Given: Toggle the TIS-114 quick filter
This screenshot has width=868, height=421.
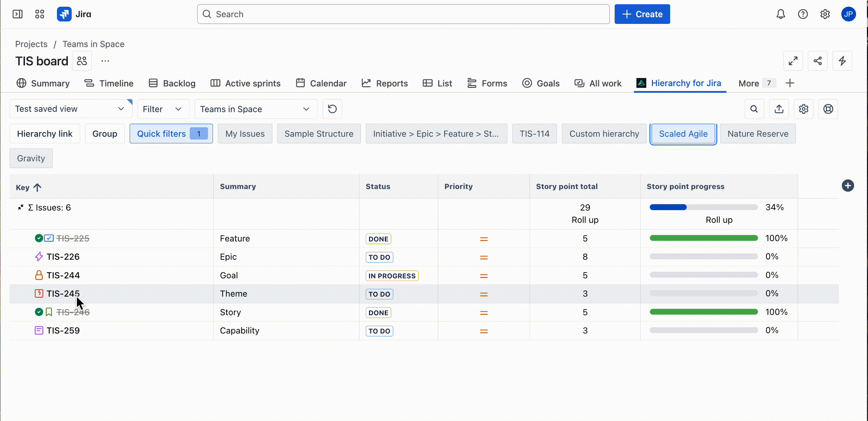Looking at the screenshot, I should tap(535, 134).
